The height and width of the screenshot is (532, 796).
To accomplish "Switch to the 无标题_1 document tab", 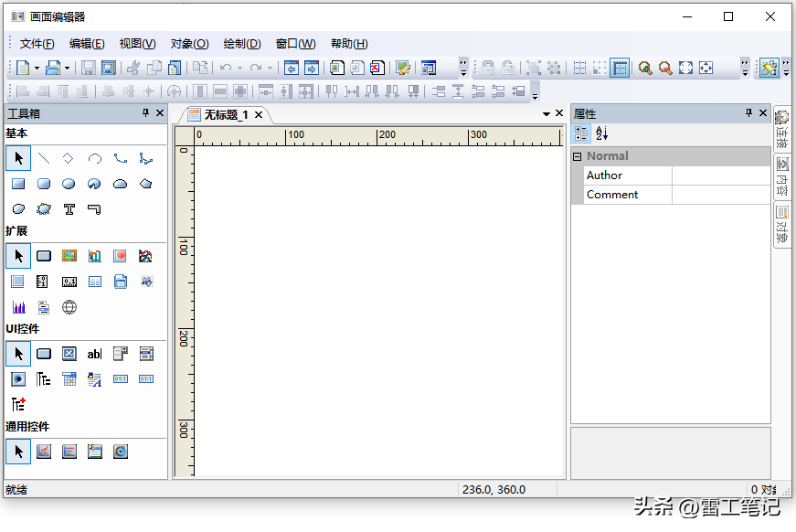I will (225, 114).
